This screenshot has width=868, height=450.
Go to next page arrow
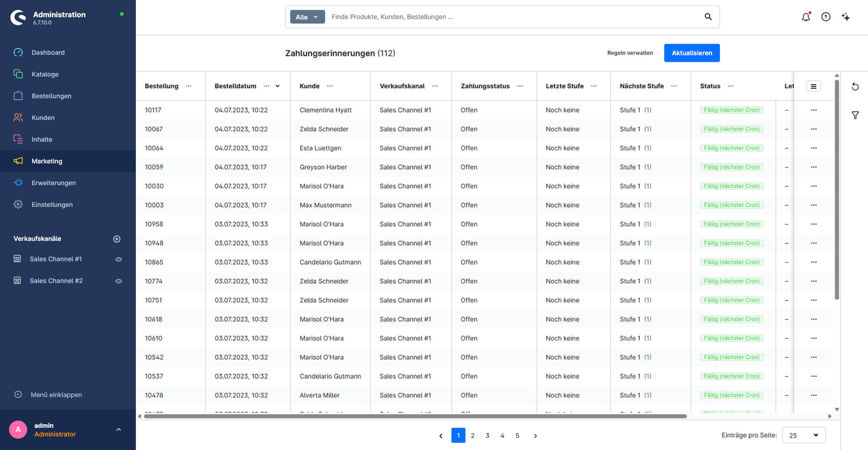(x=535, y=436)
